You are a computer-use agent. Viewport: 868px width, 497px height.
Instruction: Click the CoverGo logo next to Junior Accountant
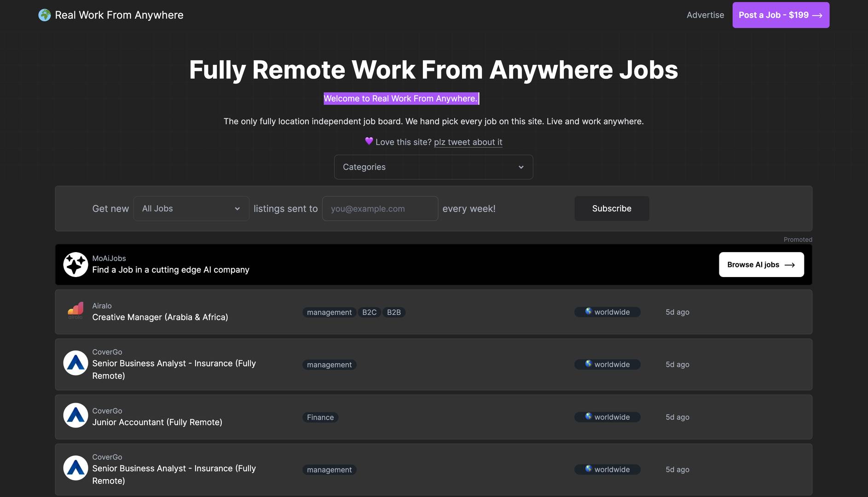click(75, 415)
